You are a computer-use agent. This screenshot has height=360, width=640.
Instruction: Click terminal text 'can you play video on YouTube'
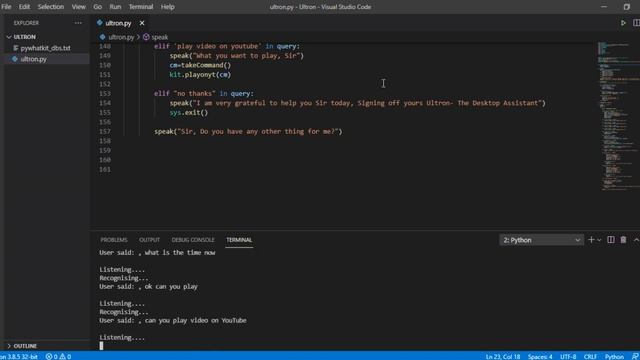pyautogui.click(x=196, y=320)
